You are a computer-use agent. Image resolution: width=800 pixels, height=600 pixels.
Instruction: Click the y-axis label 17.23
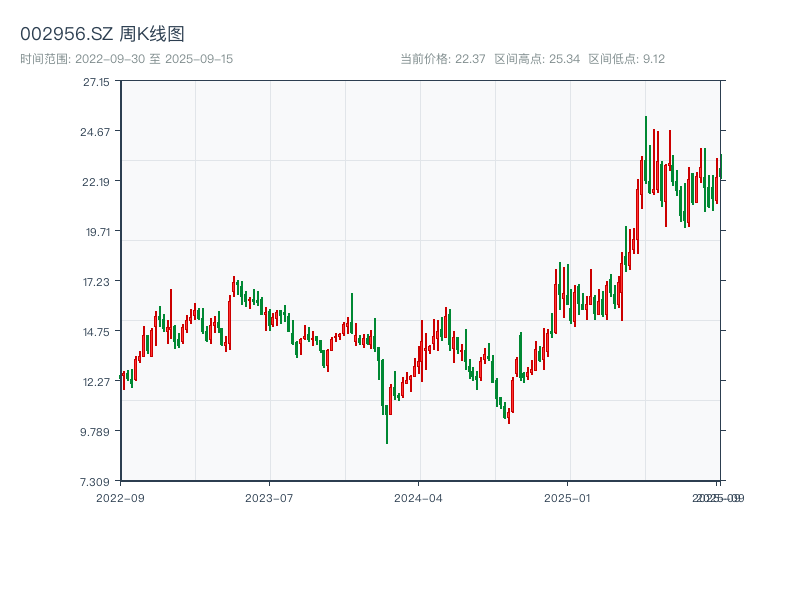click(96, 282)
